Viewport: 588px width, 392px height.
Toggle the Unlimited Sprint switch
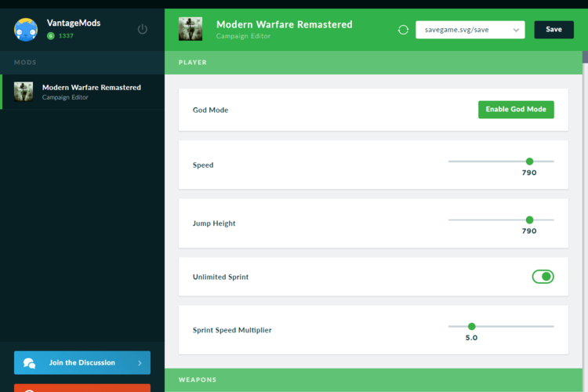click(543, 277)
